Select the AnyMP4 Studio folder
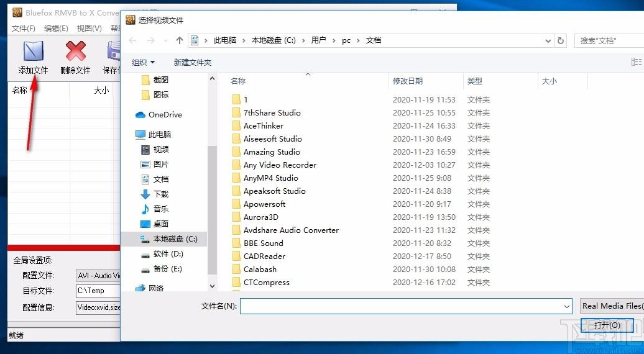Image resolution: width=644 pixels, height=354 pixels. click(265, 178)
